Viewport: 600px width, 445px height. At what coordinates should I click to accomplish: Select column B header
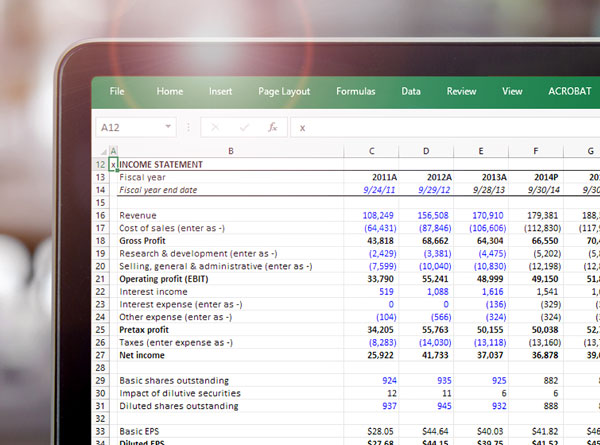point(231,151)
